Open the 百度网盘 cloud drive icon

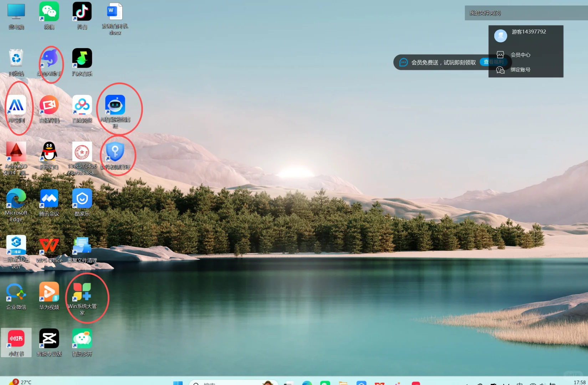pos(82,109)
